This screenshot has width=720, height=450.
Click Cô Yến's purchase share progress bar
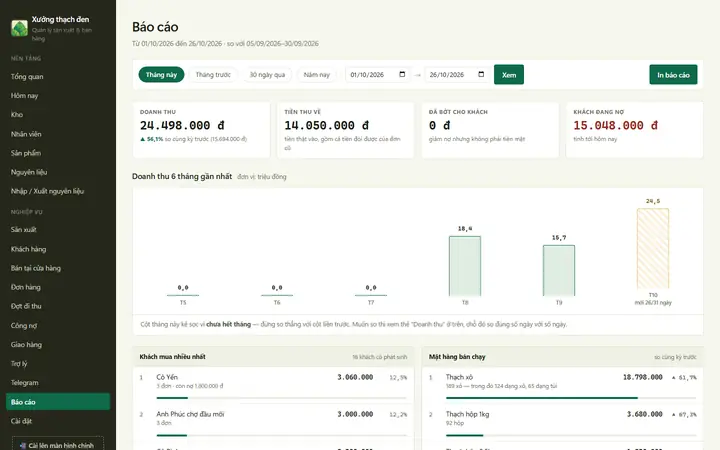point(281,398)
